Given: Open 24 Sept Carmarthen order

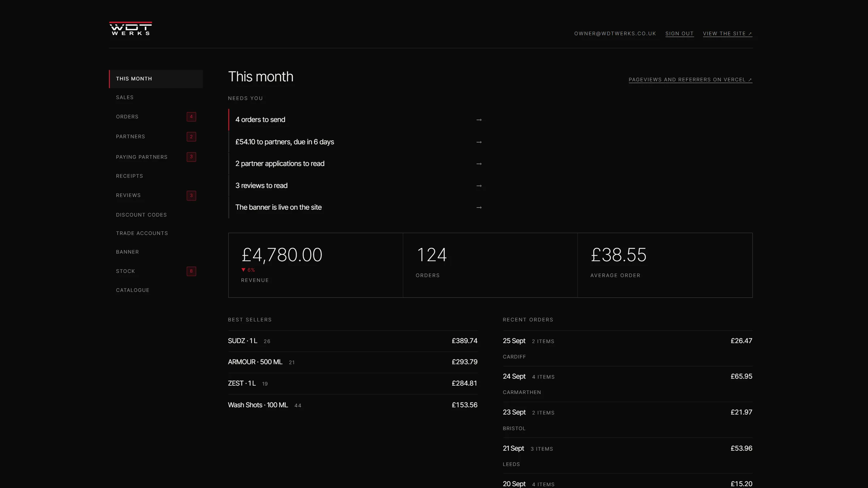Looking at the screenshot, I should point(627,384).
